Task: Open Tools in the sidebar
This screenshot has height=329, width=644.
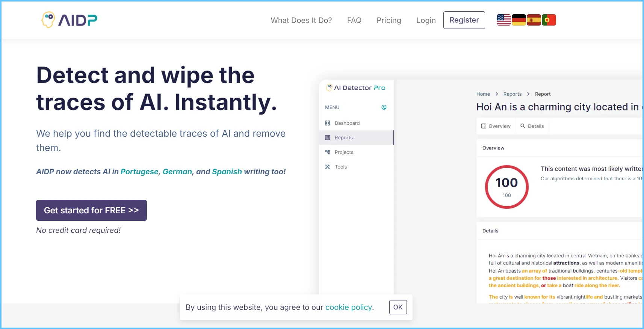Action: [x=356, y=167]
